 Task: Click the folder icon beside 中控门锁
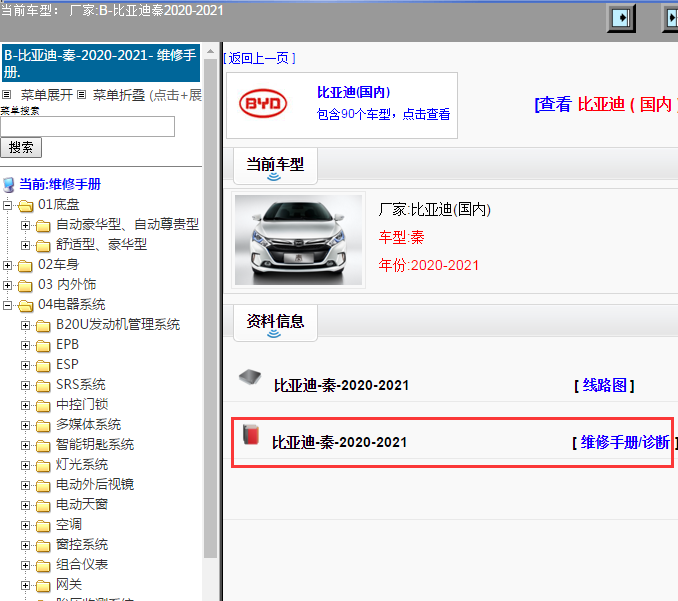43,406
